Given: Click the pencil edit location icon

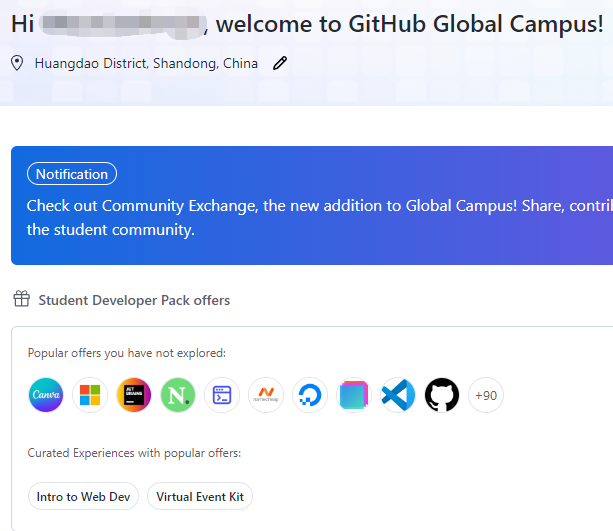Looking at the screenshot, I should click(280, 63).
